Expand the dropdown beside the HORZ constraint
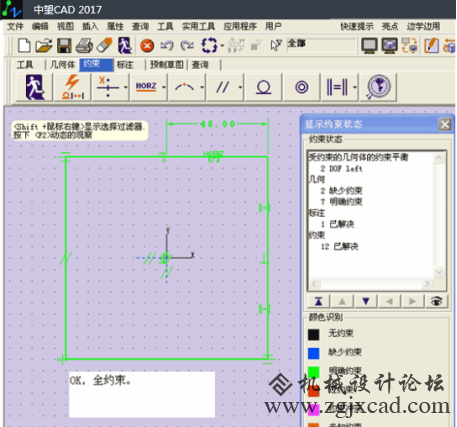 click(164, 87)
